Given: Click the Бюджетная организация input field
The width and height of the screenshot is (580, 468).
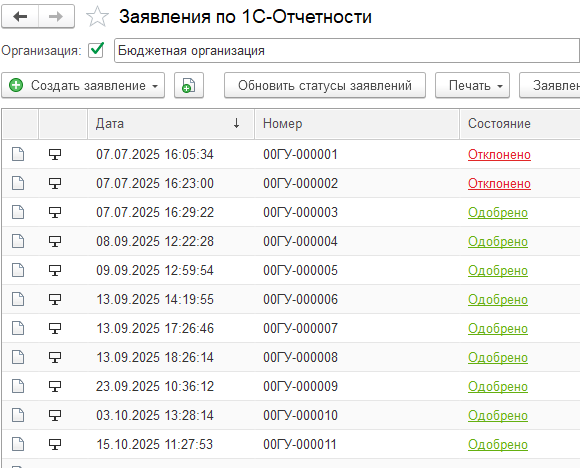Looking at the screenshot, I should (x=347, y=51).
